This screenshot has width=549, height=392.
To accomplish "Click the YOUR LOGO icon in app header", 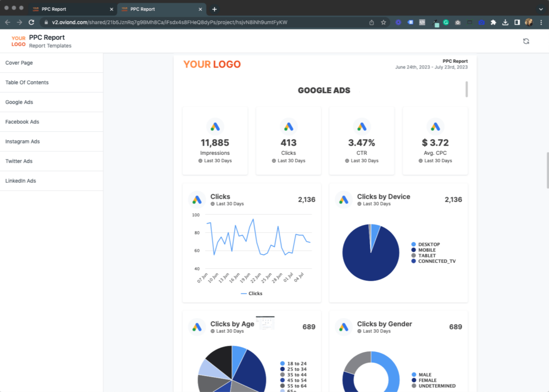I will pos(18,41).
